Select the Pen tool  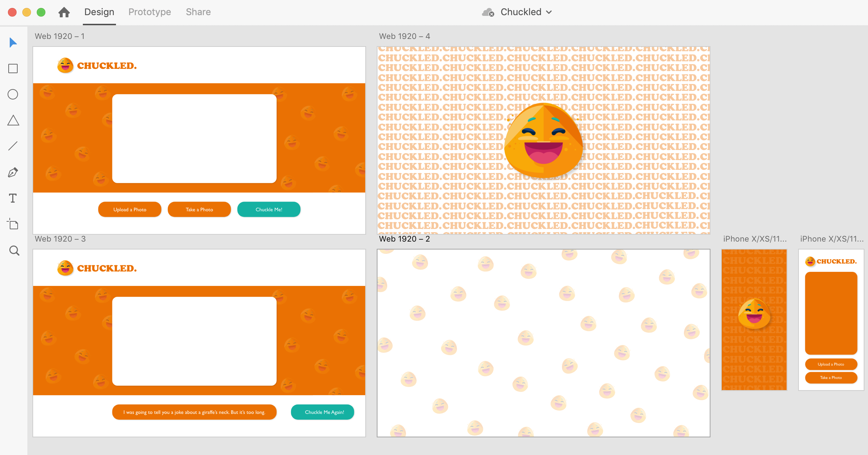(x=13, y=172)
